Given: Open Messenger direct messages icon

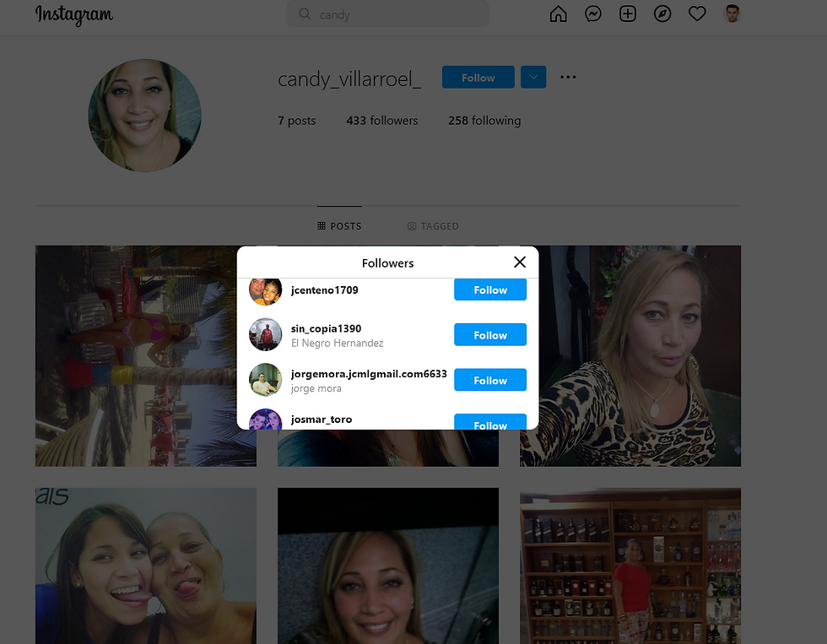Looking at the screenshot, I should 592,14.
